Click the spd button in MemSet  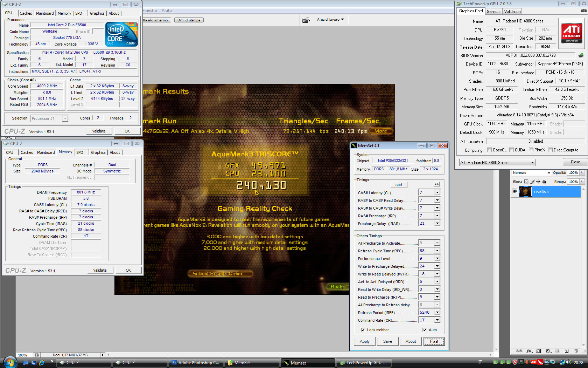tap(399, 185)
